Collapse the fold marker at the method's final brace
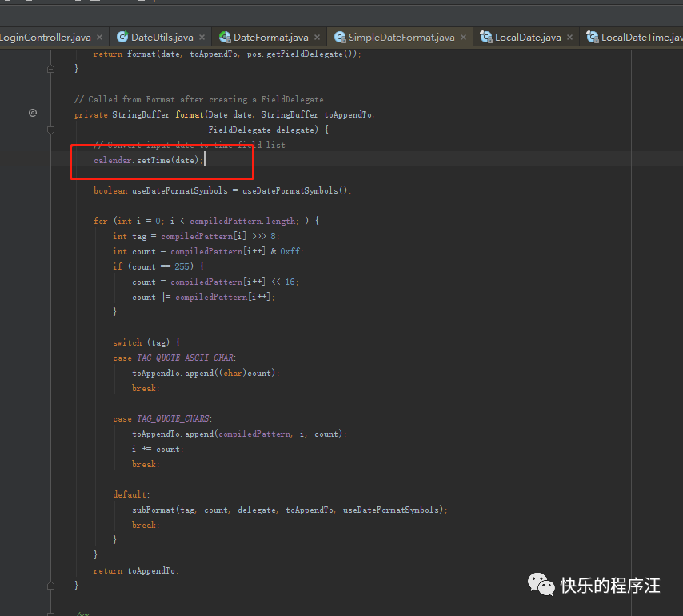683x616 pixels. (51, 586)
